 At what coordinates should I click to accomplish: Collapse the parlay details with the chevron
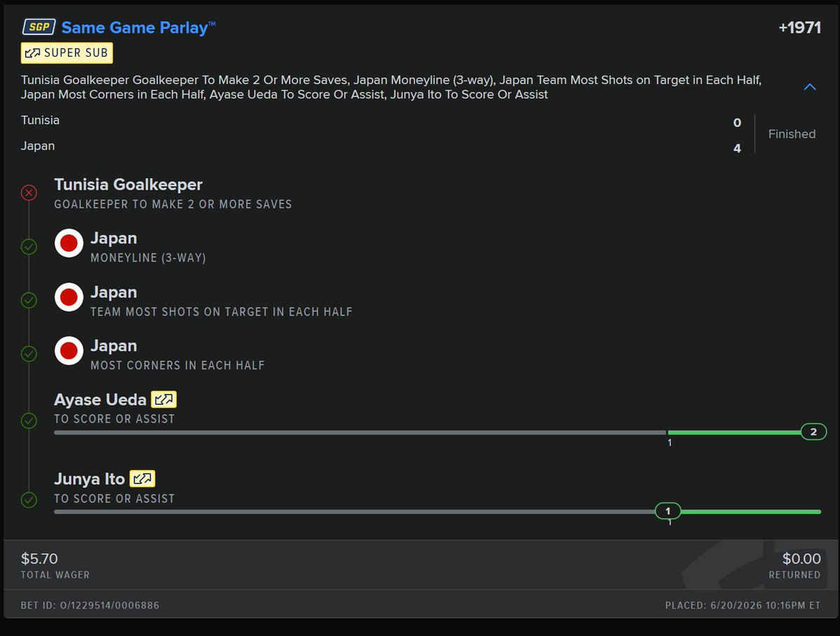[810, 87]
